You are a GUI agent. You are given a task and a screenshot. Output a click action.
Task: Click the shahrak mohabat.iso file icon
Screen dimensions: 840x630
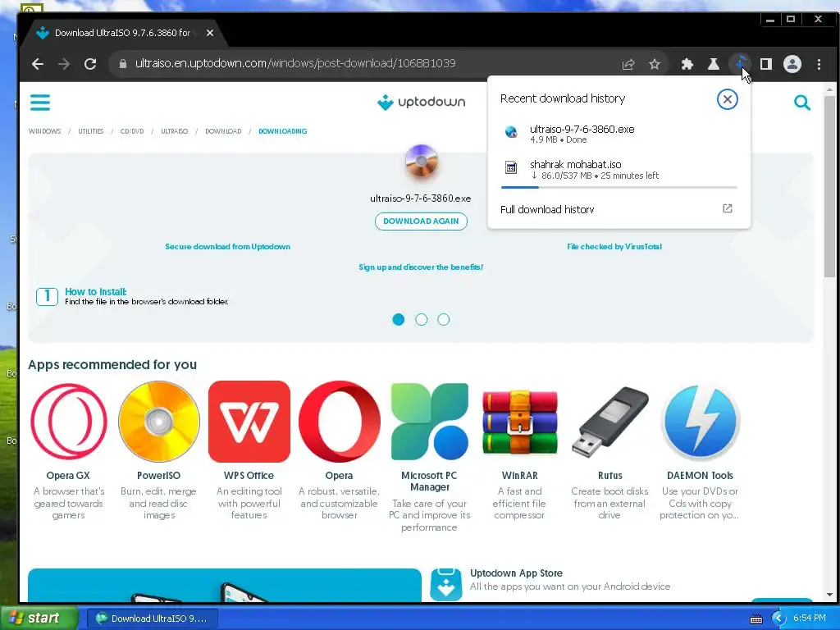pyautogui.click(x=511, y=167)
